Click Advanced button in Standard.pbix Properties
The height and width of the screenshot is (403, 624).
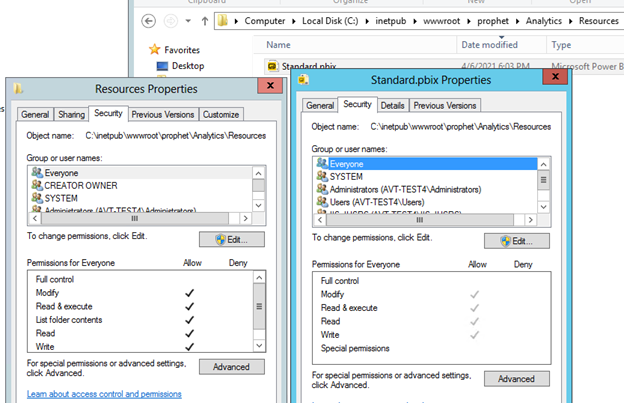517,379
